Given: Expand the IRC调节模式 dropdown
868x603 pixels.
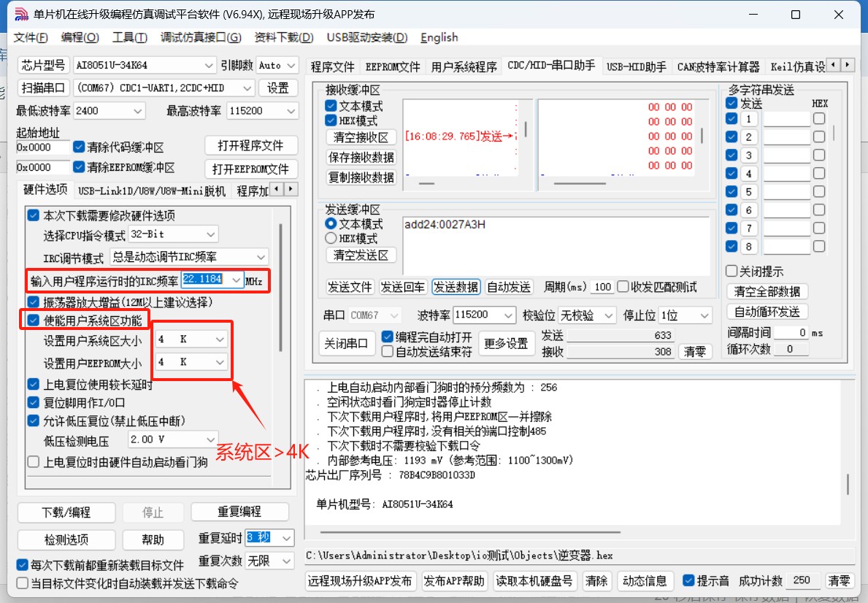Looking at the screenshot, I should (261, 257).
